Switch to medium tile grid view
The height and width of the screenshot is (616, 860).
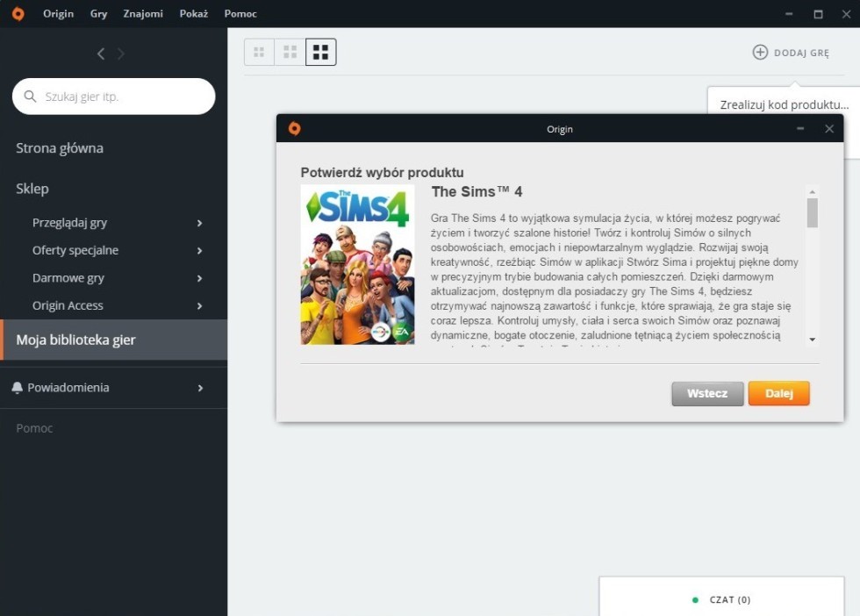pos(290,52)
